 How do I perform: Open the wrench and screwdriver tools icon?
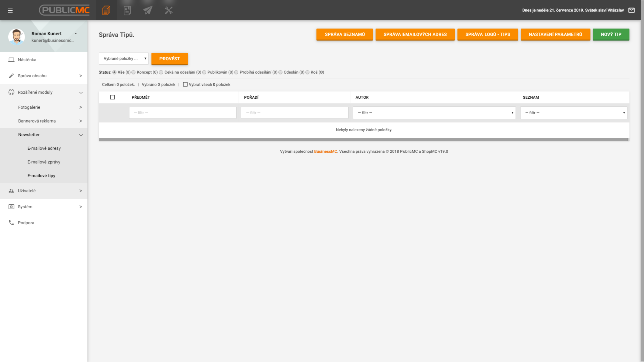169,10
